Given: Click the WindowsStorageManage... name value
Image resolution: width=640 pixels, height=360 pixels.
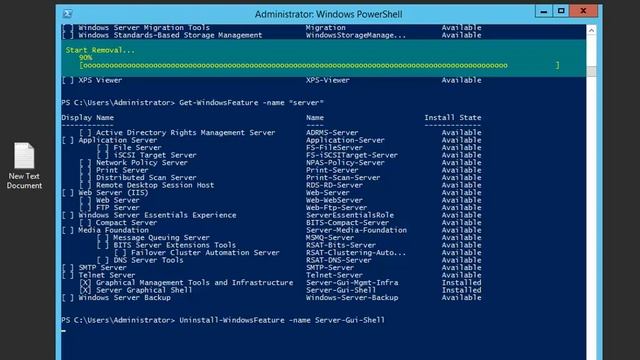Looking at the screenshot, I should (356, 35).
